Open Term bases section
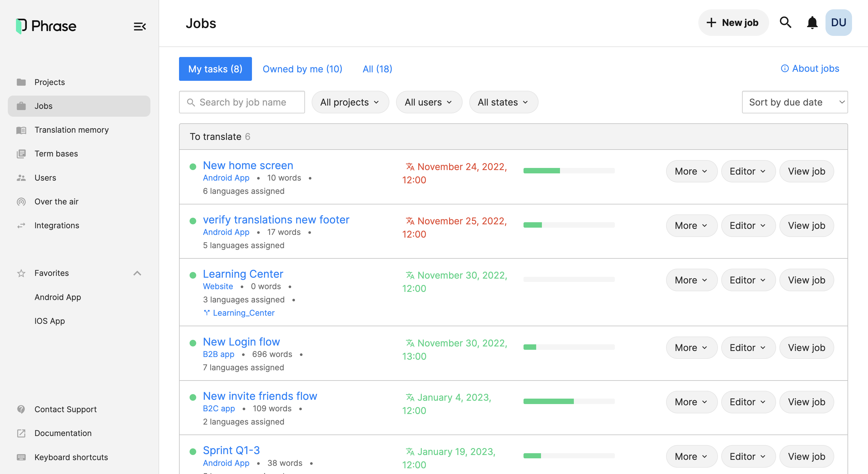Viewport: 868px width, 474px height. [x=56, y=154]
